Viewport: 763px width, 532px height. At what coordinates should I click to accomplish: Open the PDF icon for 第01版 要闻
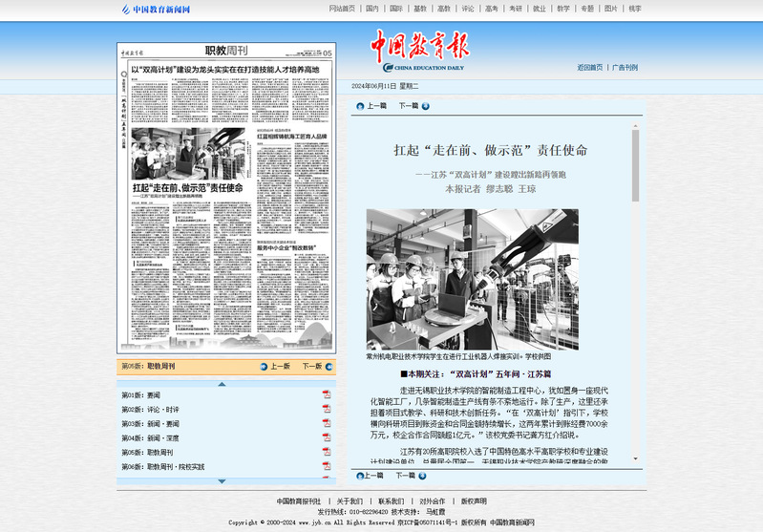click(x=327, y=394)
